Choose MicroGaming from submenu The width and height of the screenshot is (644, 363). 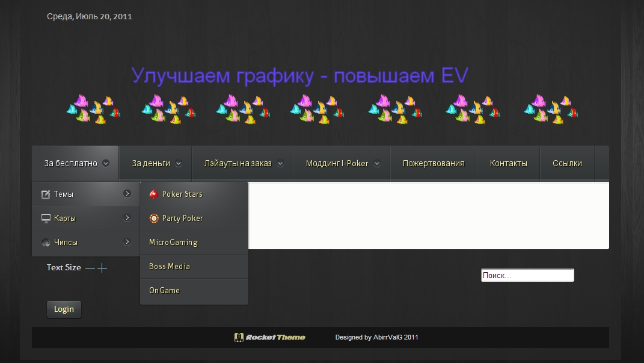tap(194, 243)
